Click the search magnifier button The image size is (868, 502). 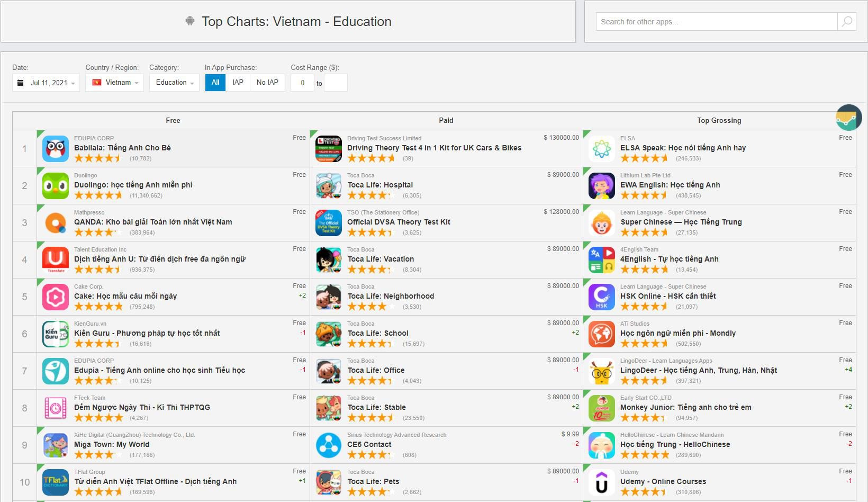click(847, 22)
